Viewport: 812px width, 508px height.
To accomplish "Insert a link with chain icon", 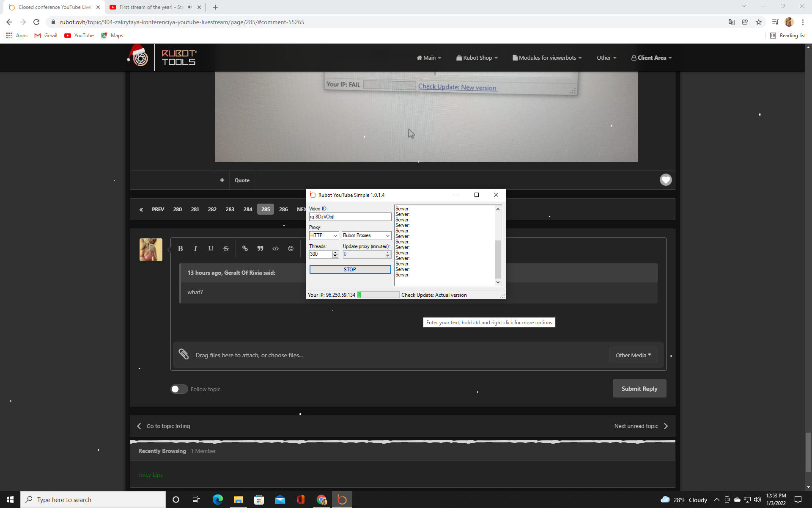I will click(x=245, y=248).
